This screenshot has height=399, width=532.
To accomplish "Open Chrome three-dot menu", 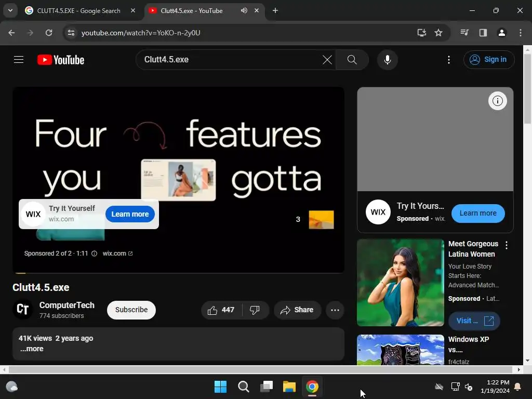I will click(x=521, y=33).
